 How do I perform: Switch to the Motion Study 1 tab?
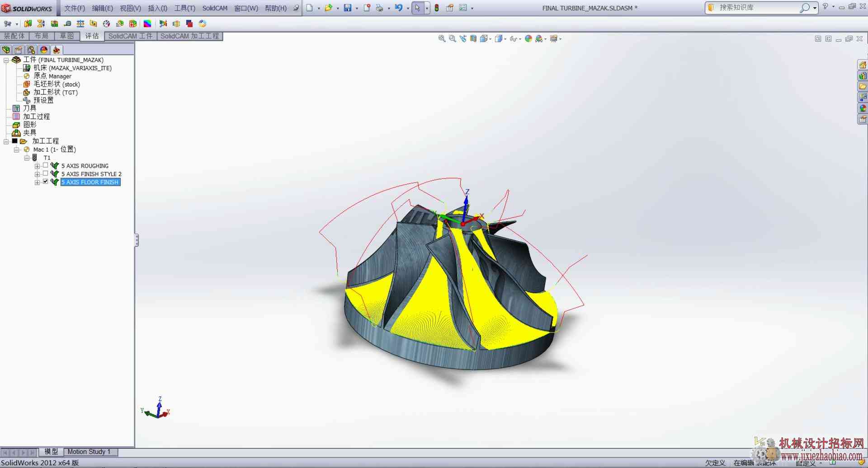coord(89,452)
